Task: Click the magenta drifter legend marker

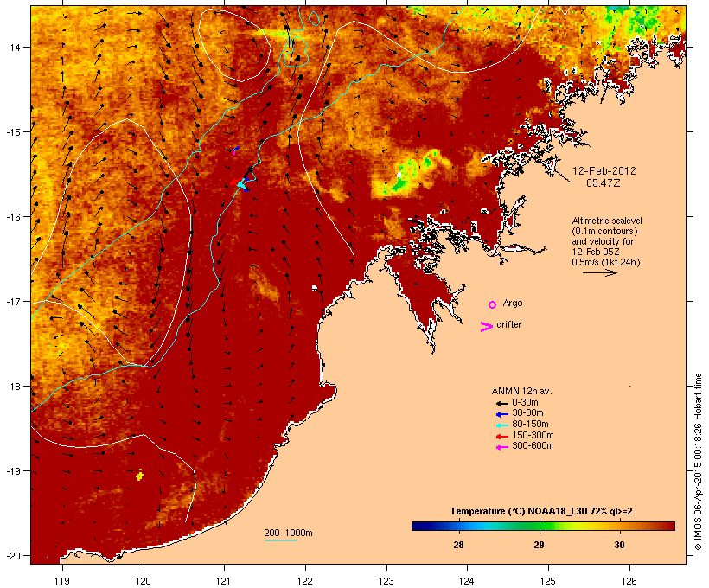Action: (x=486, y=326)
